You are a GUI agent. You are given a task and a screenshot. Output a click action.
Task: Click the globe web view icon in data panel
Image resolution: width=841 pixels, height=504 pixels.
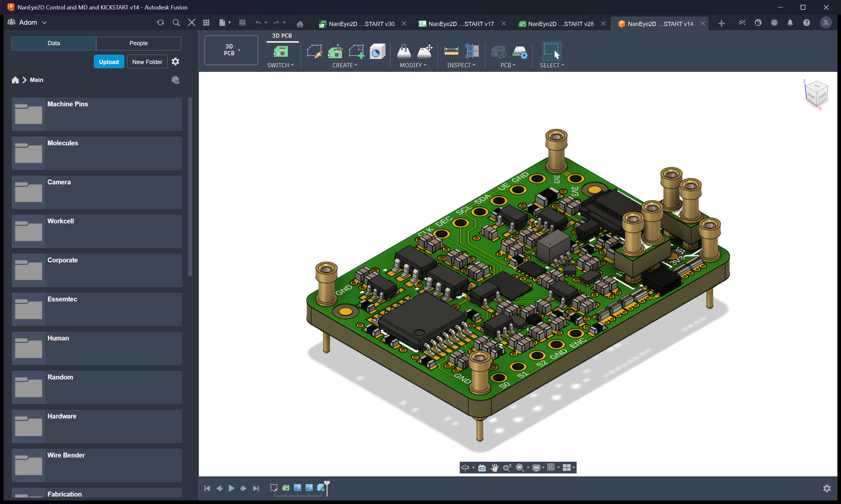point(175,80)
